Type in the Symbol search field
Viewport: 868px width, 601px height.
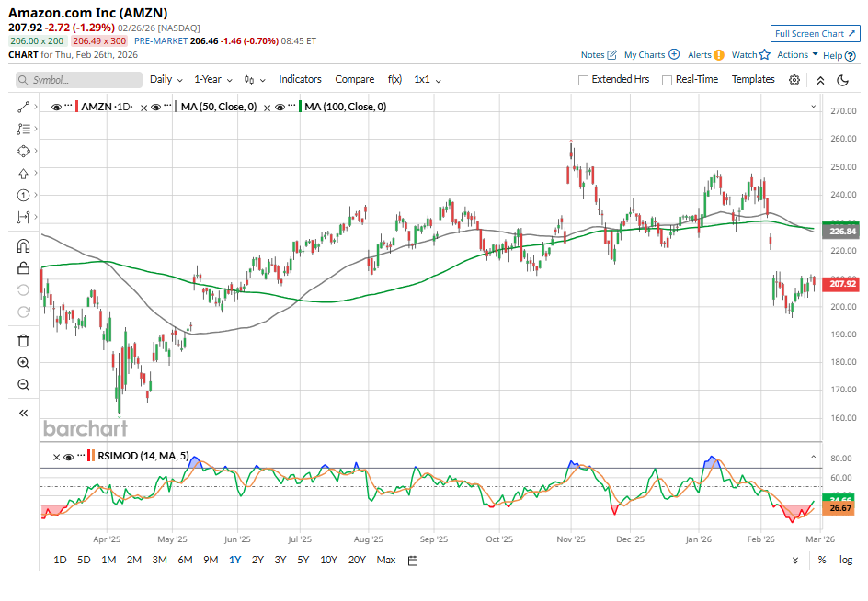78,80
